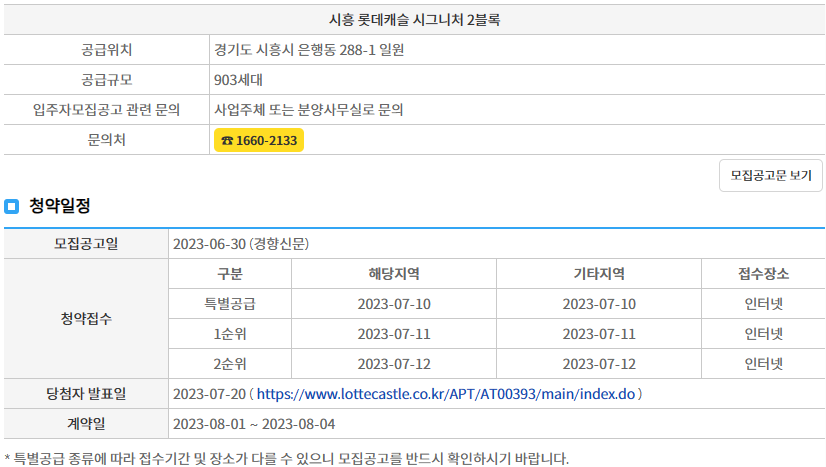Viewport: 826px width, 467px height.
Task: Select the 모집공고일 header cell
Action: (86, 244)
